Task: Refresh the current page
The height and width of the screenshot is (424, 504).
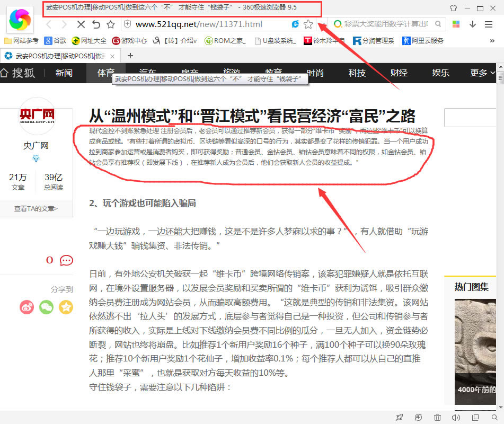Action: pos(96,24)
